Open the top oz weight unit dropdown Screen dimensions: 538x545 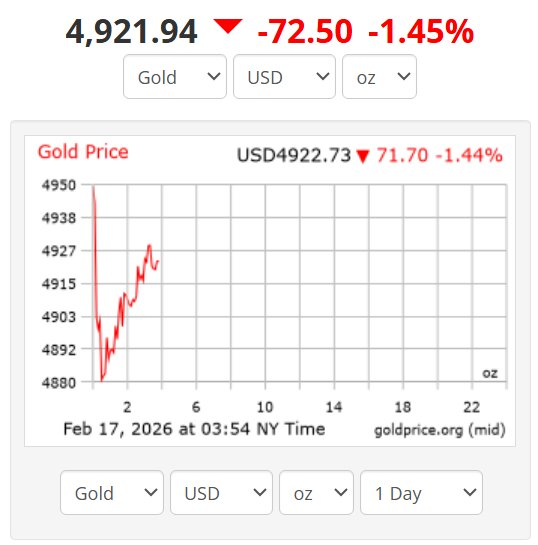pos(379,77)
